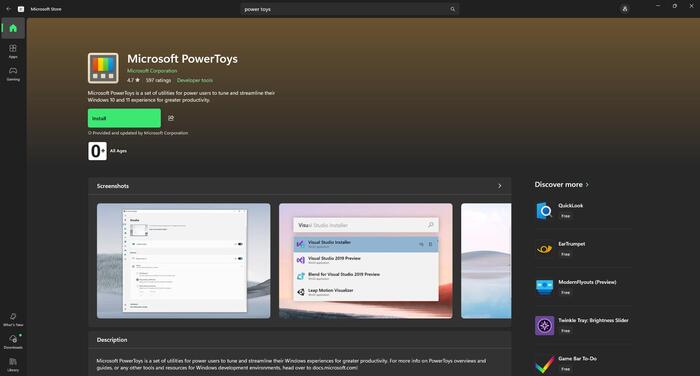The image size is (700, 376).
Task: Click the Free label under ModernFlyouts
Action: pyautogui.click(x=565, y=292)
